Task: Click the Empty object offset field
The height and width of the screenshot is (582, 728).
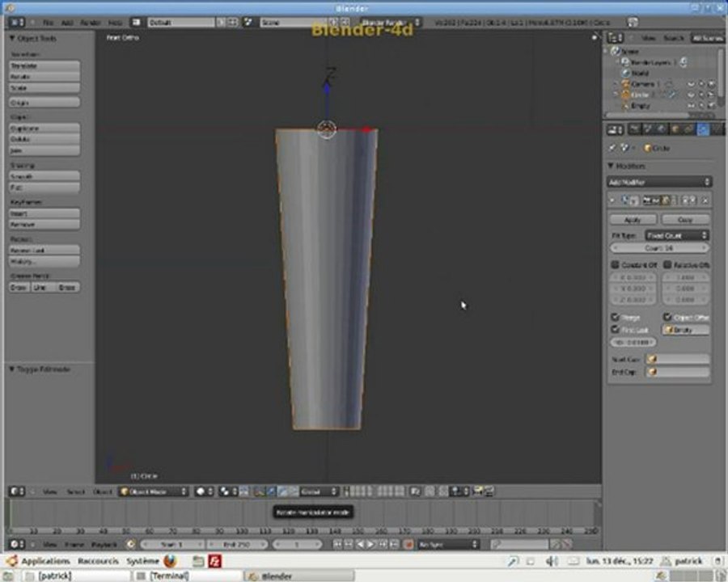Action: click(x=686, y=330)
